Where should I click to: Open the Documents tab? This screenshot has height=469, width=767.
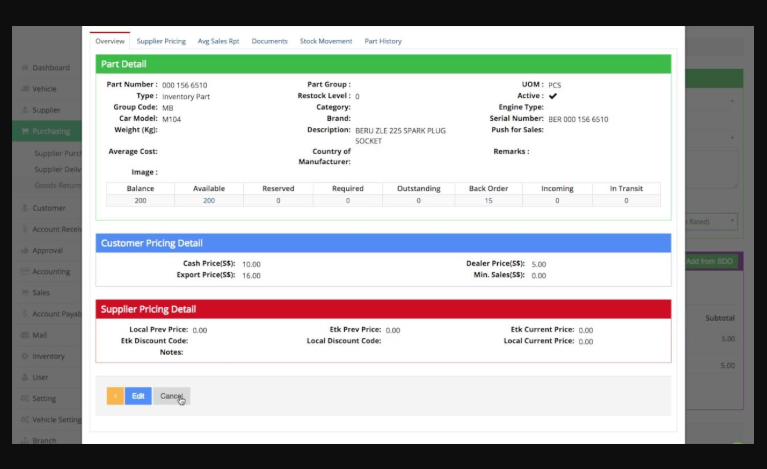point(270,41)
